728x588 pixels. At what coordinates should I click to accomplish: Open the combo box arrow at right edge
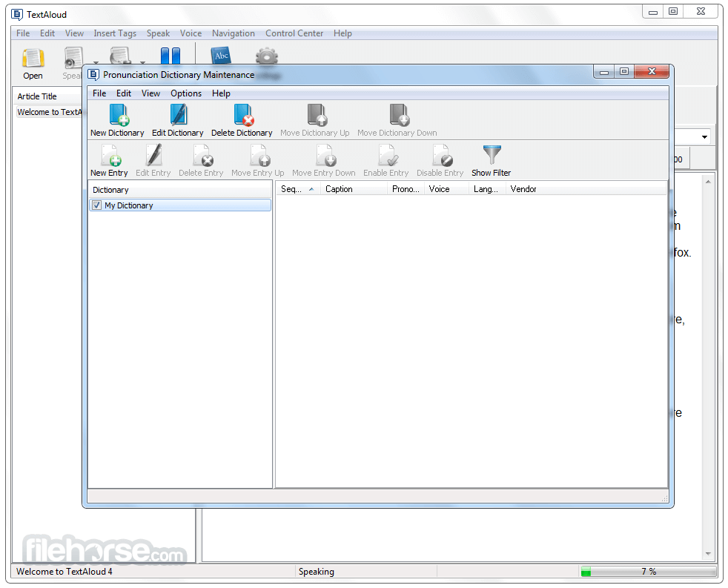(704, 137)
